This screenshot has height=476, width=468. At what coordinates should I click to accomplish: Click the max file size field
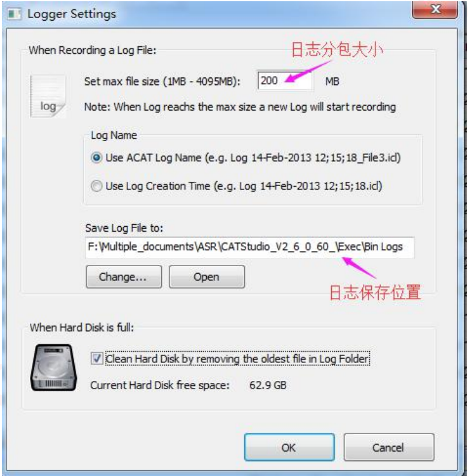[x=285, y=81]
